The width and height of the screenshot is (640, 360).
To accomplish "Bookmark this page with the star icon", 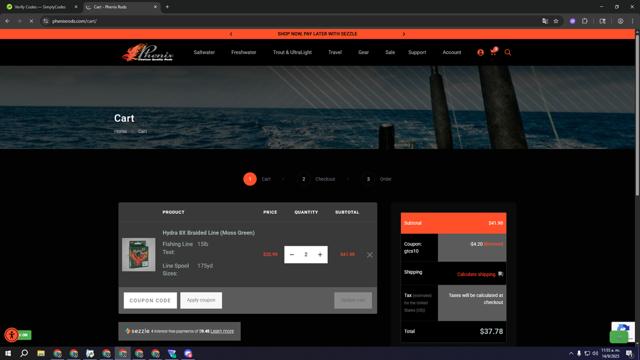I will (x=556, y=21).
